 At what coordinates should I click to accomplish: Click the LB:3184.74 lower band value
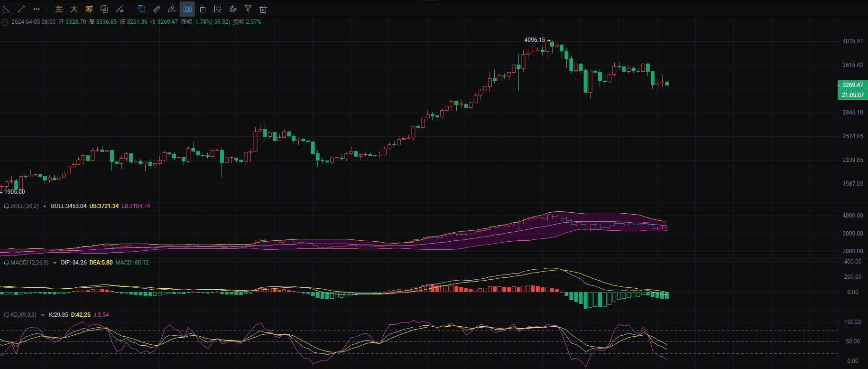tap(136, 206)
